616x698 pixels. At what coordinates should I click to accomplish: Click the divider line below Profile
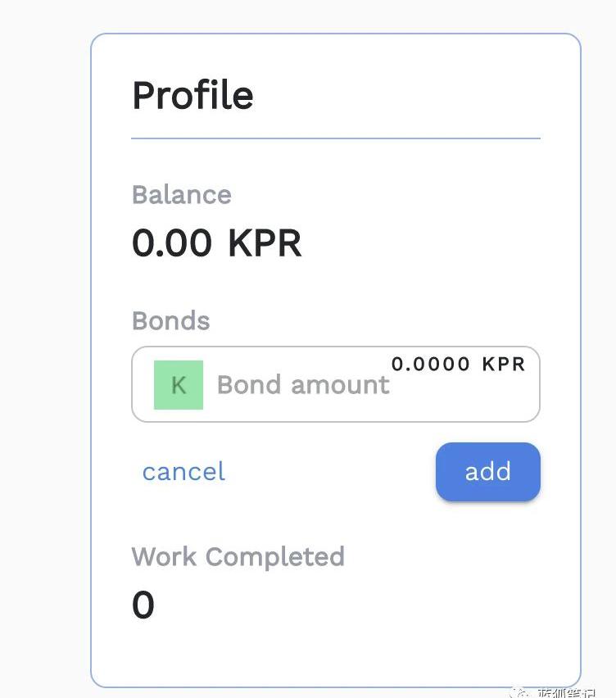(x=335, y=138)
